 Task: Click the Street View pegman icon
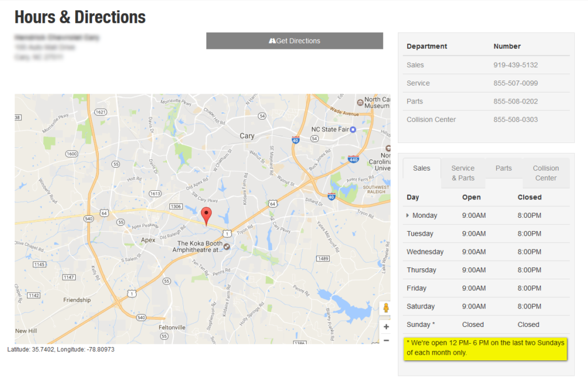pyautogui.click(x=385, y=308)
